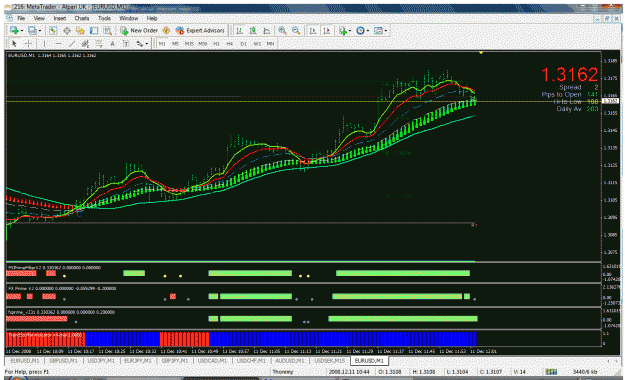This screenshot has width=625, height=380.
Task: Select the Arrows drawing tool
Action: click(x=140, y=43)
